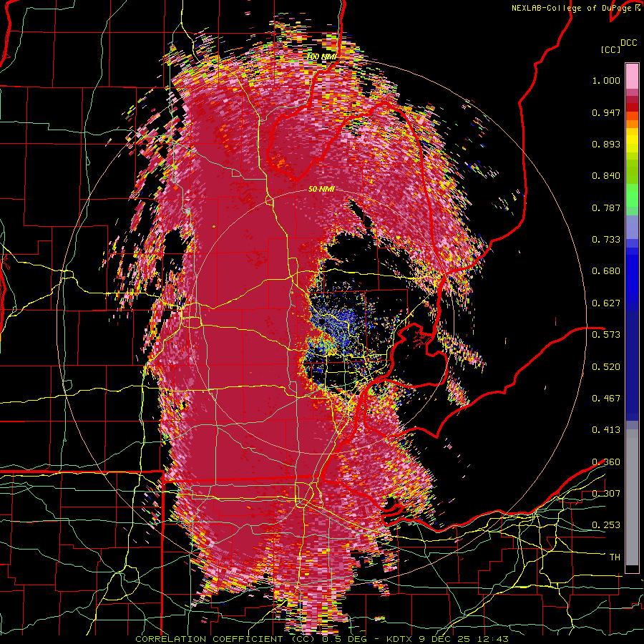The width and height of the screenshot is (644, 644).
Task: Click the 100 NMI range ring label
Action: coord(321,57)
